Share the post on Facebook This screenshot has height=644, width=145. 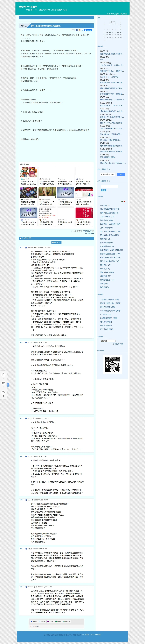(x=77, y=30)
